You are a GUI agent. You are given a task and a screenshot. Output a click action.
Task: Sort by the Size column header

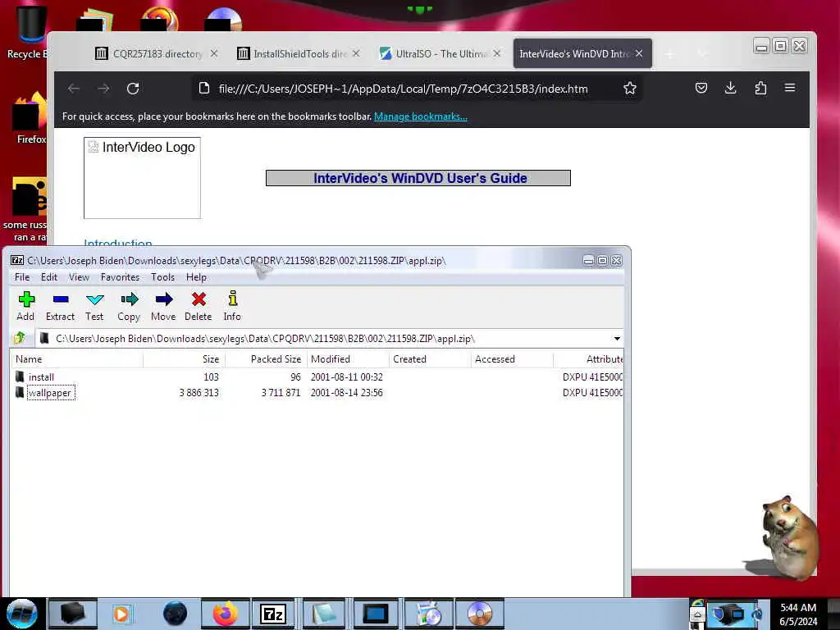[x=184, y=359]
